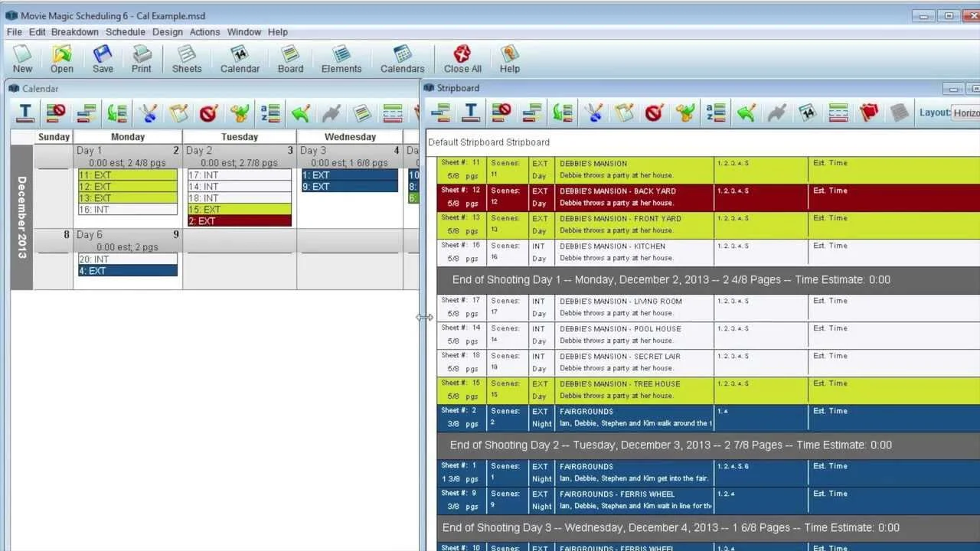Click the Close All toolbar button

pos(462,59)
